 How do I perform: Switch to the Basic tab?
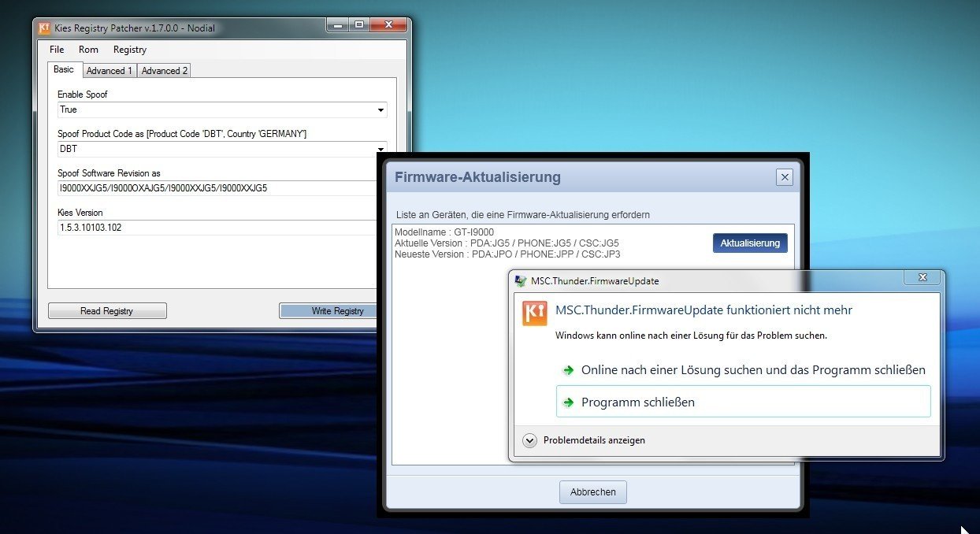click(x=64, y=69)
